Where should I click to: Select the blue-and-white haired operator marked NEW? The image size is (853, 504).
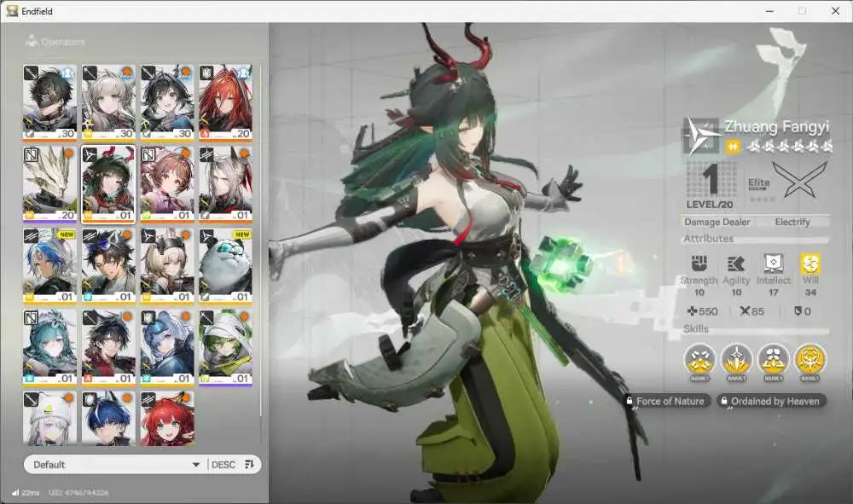click(49, 266)
